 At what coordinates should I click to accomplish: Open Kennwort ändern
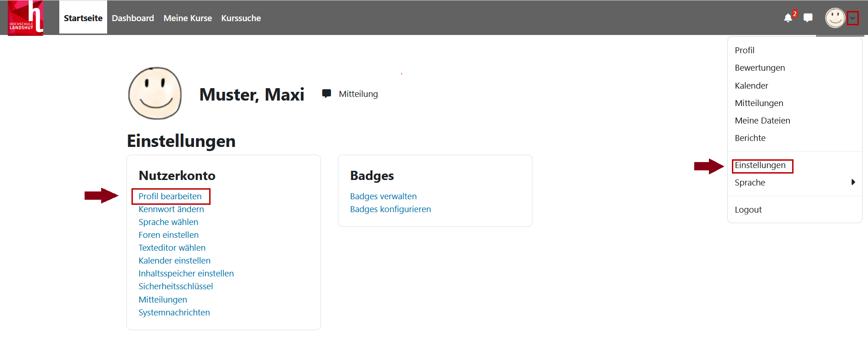pos(171,209)
